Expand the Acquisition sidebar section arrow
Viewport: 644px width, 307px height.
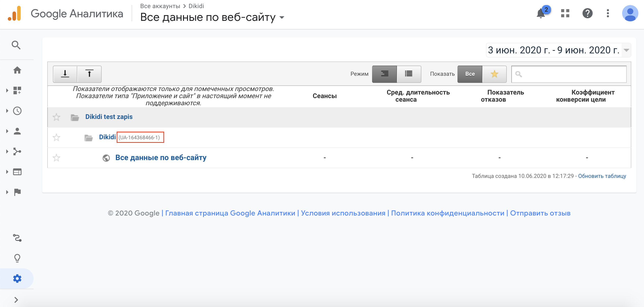tap(7, 151)
